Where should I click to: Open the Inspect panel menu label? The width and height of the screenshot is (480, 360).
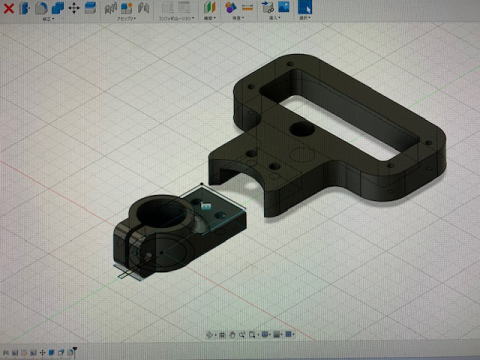click(238, 18)
